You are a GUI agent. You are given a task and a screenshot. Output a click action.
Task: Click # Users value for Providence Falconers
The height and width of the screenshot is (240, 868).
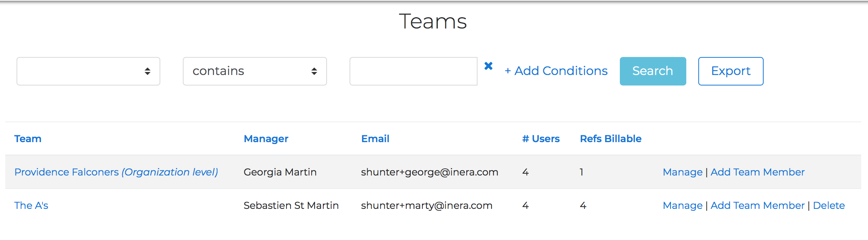point(525,172)
